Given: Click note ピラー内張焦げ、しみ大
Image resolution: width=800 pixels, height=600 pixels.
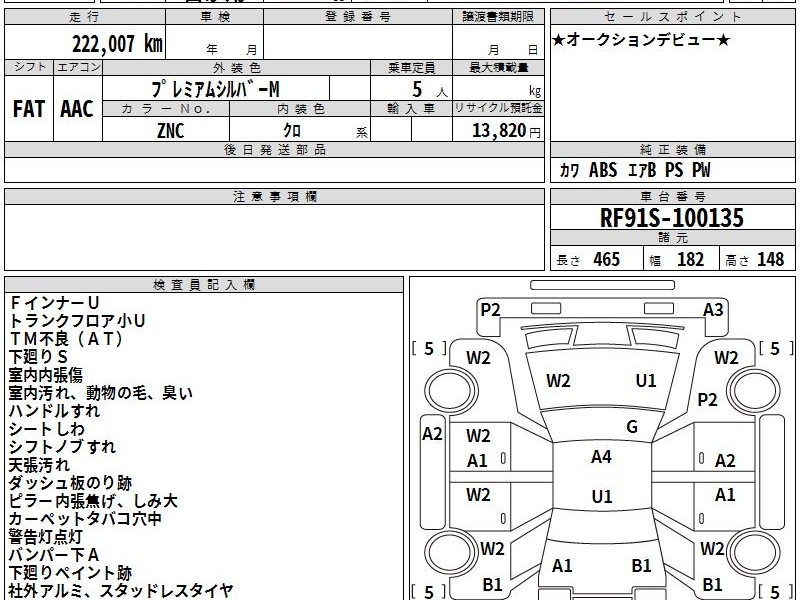Looking at the screenshot, I should (x=93, y=501).
